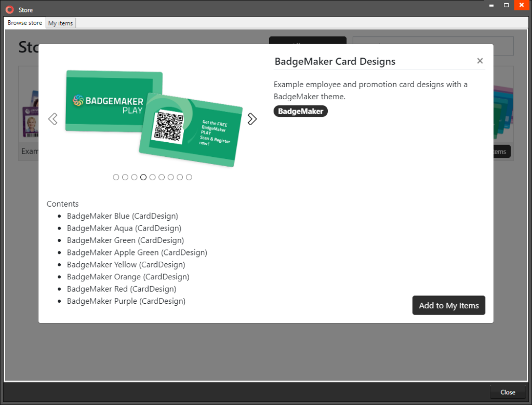Click the next carousel arrow
Screen dimensions: 532x405
252,119
